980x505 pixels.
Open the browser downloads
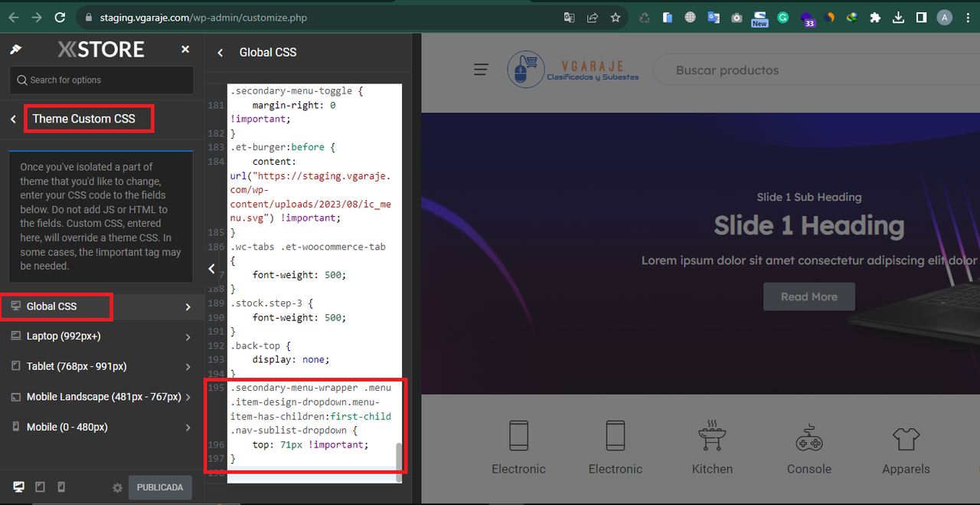pos(899,18)
